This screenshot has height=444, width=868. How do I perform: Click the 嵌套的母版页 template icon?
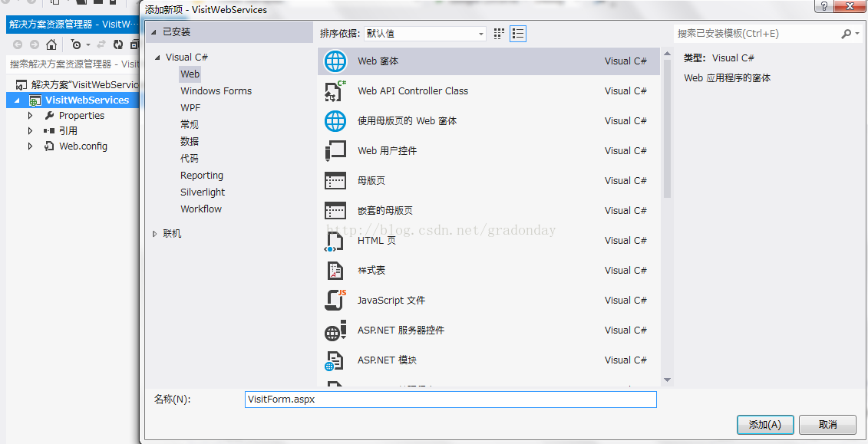pos(335,211)
